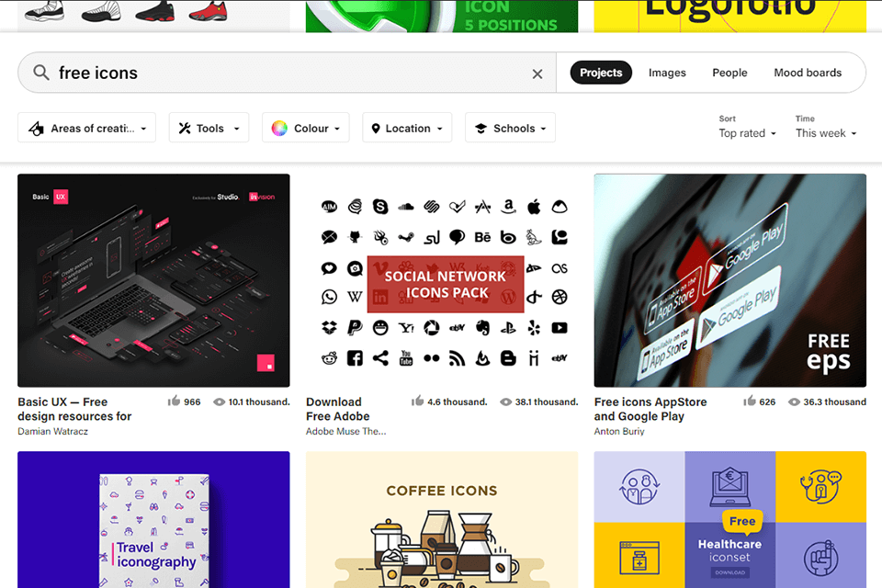Image resolution: width=882 pixels, height=588 pixels.
Task: Click the RSS feed icon in pack
Action: click(458, 358)
